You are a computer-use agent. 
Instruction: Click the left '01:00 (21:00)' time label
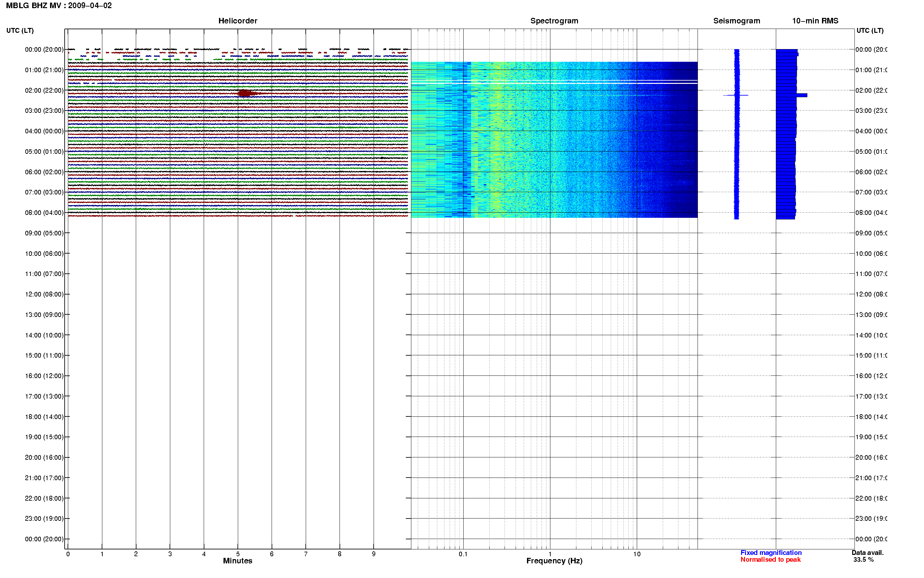44,70
